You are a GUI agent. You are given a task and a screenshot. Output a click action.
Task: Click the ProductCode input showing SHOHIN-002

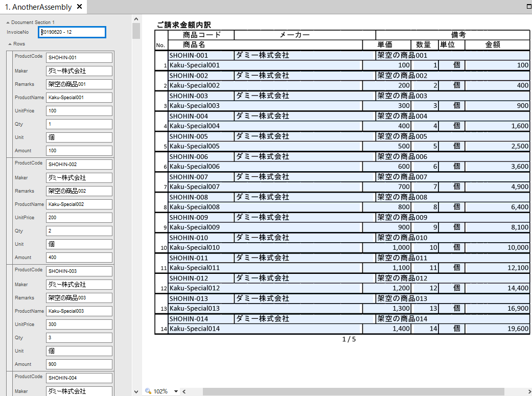[79, 164]
